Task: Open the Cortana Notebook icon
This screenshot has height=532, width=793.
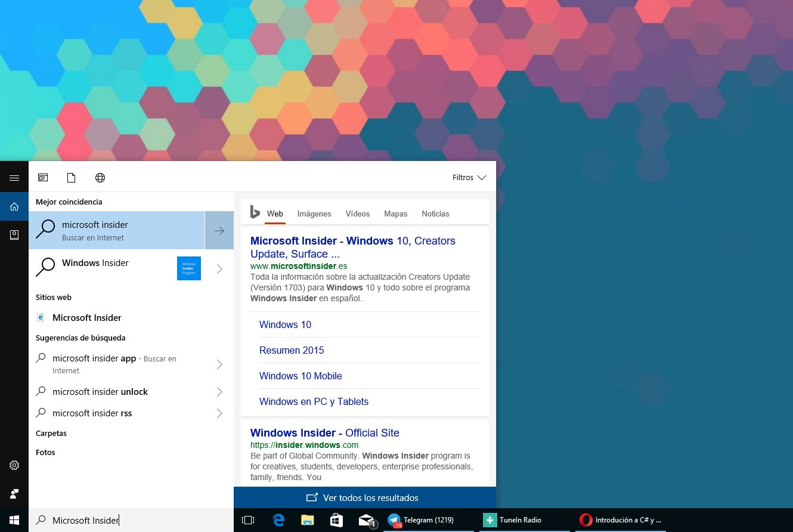Action: pos(14,235)
